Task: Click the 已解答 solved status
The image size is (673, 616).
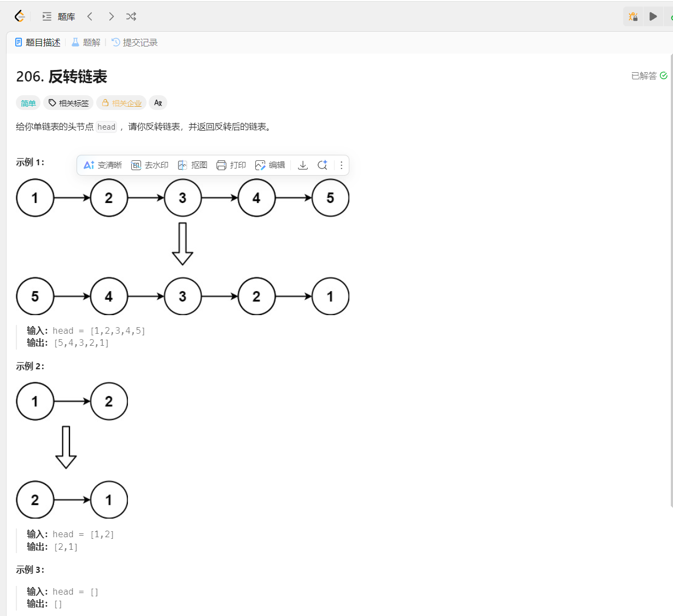Action: click(x=649, y=76)
